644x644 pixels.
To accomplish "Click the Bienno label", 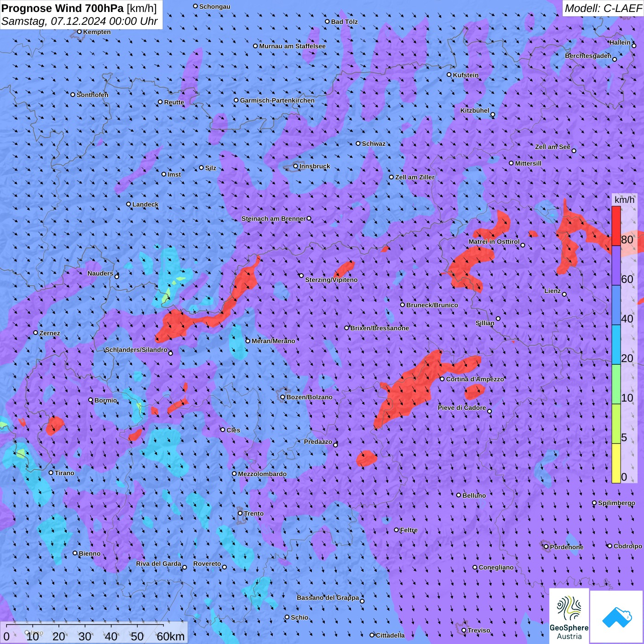I will [89, 553].
